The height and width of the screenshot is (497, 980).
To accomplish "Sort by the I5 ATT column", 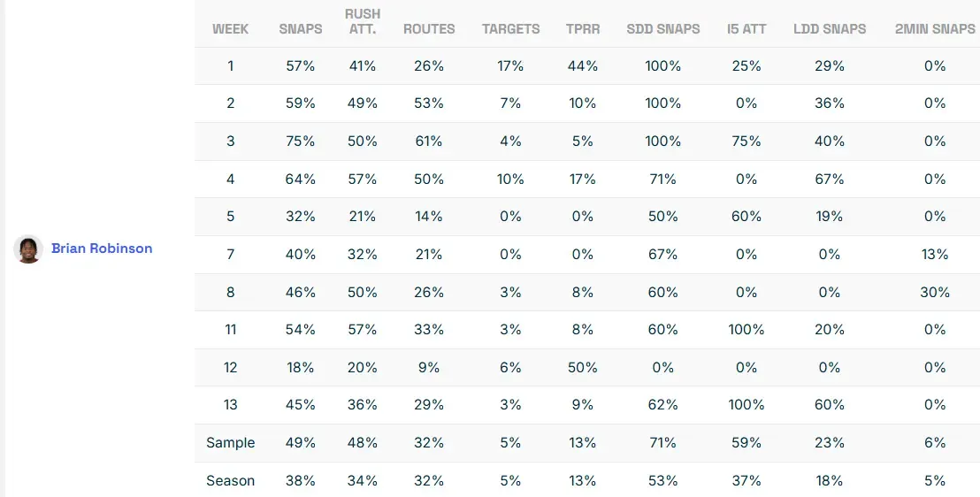I will 746,29.
